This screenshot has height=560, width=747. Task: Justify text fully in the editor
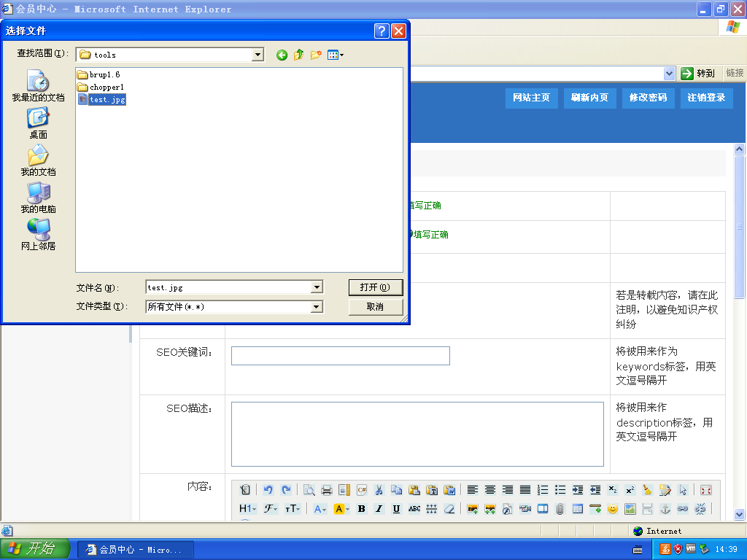click(x=525, y=489)
